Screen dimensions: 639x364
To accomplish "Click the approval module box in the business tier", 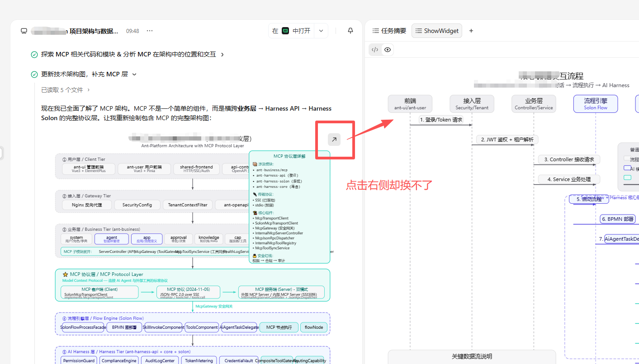I will click(x=179, y=239).
